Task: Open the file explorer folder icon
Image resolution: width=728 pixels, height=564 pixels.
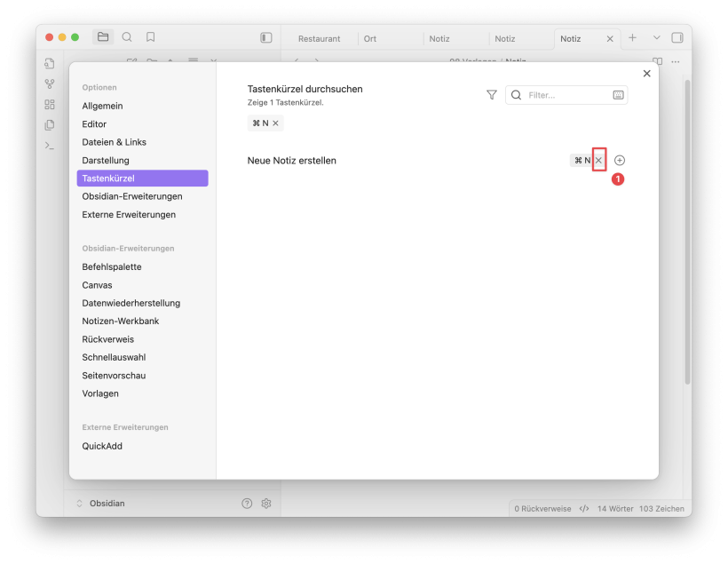Action: click(x=103, y=37)
